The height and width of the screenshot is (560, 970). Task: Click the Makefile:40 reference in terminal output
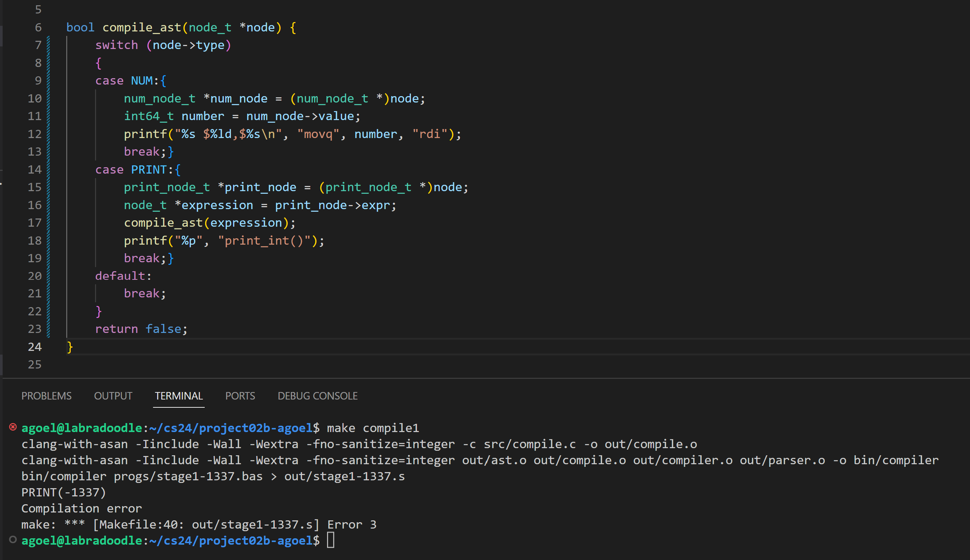pos(138,524)
